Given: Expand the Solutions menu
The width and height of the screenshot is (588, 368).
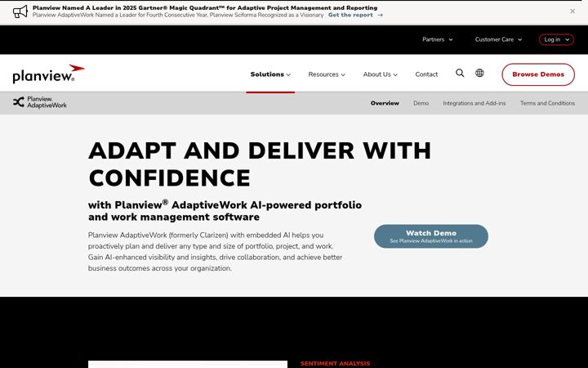Looking at the screenshot, I should pyautogui.click(x=270, y=74).
